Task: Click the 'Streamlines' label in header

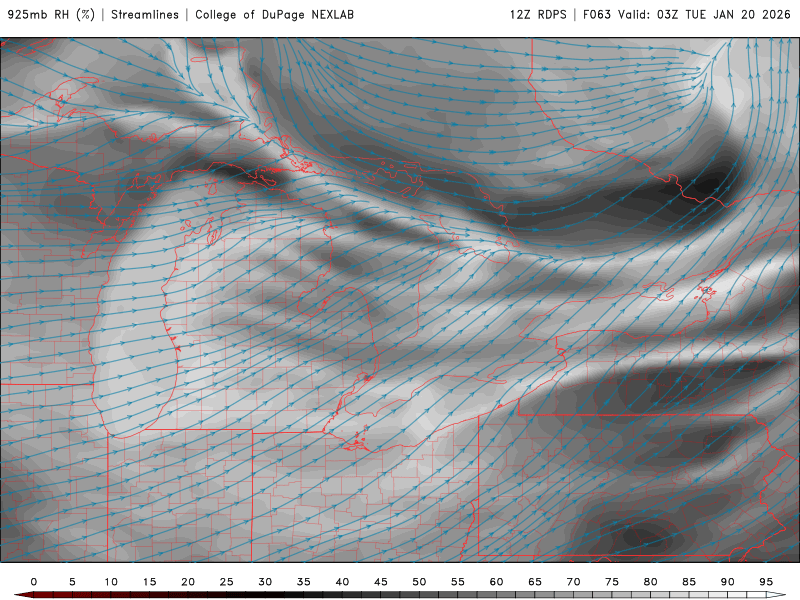Action: coord(145,15)
